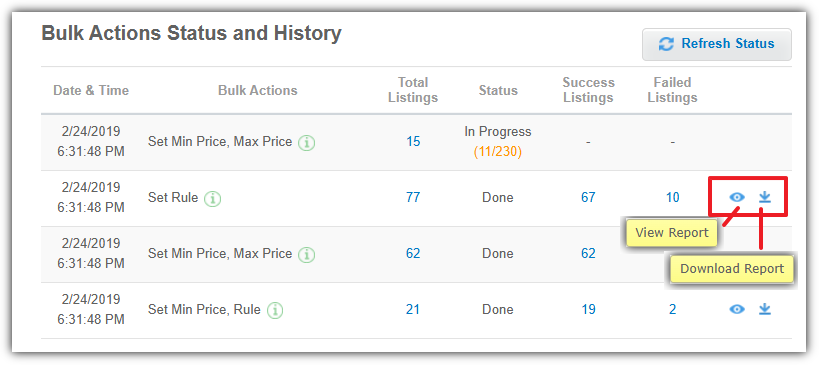
Task: Click info icon on the 62-listings row
Action: coord(307,254)
